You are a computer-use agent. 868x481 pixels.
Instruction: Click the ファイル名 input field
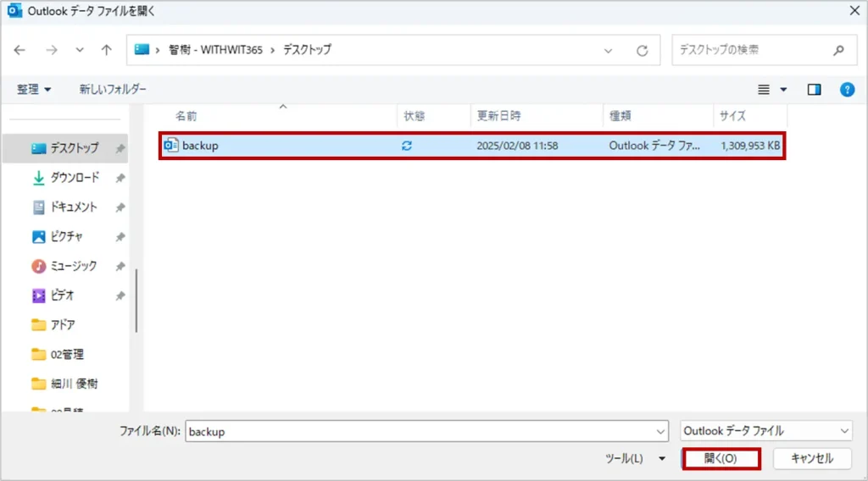427,431
